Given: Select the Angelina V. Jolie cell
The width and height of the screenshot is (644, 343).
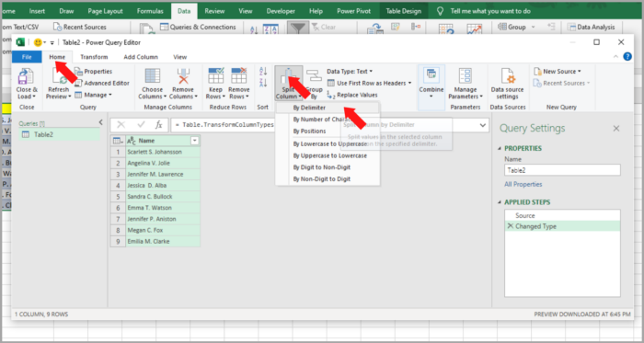Looking at the screenshot, I should pyautogui.click(x=163, y=163).
